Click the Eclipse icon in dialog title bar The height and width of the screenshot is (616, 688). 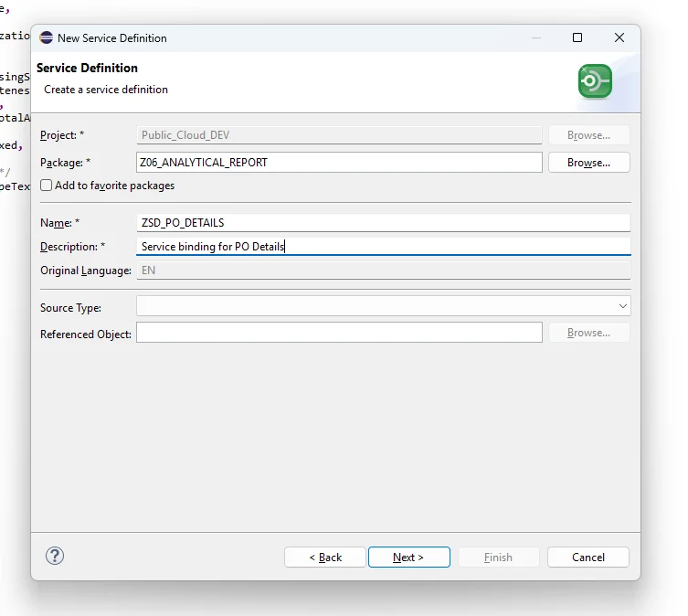click(46, 37)
